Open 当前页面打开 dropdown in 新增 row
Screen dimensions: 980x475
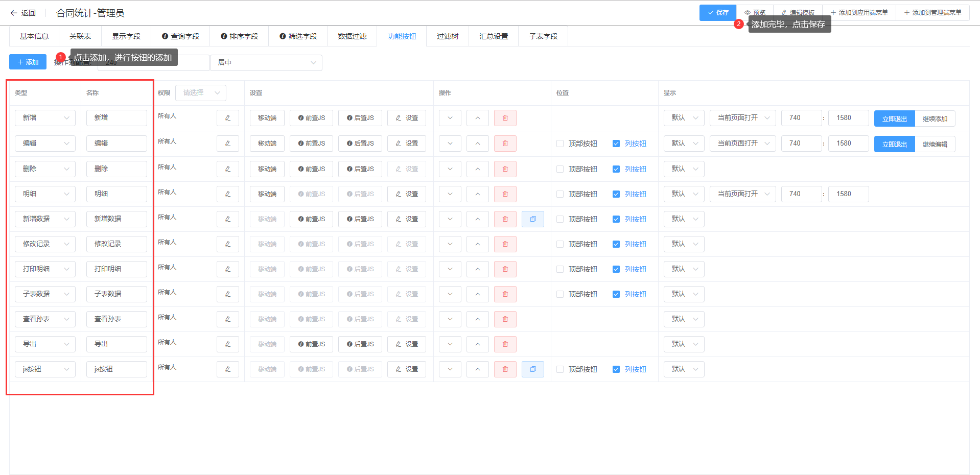click(742, 118)
